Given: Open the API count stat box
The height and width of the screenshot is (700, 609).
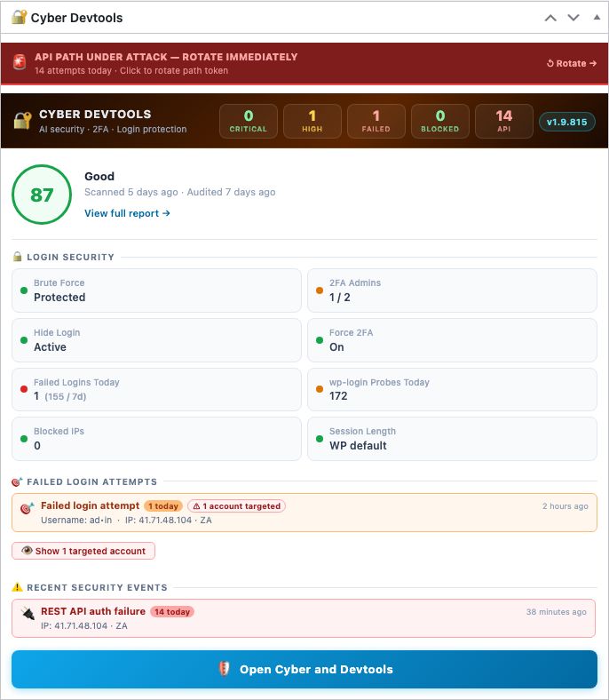Looking at the screenshot, I should click(x=504, y=121).
